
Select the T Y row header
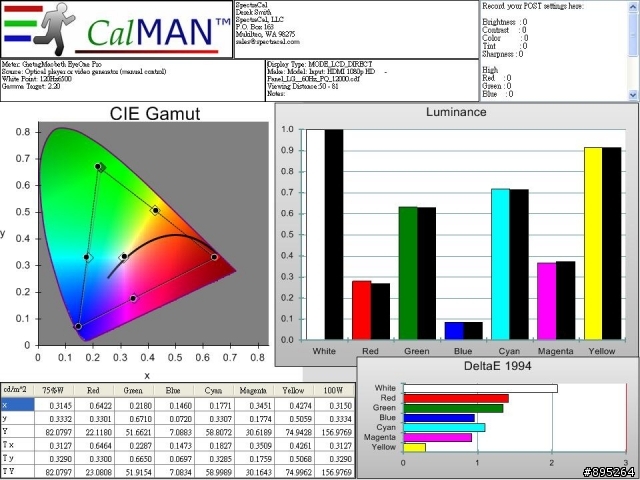tap(17, 472)
